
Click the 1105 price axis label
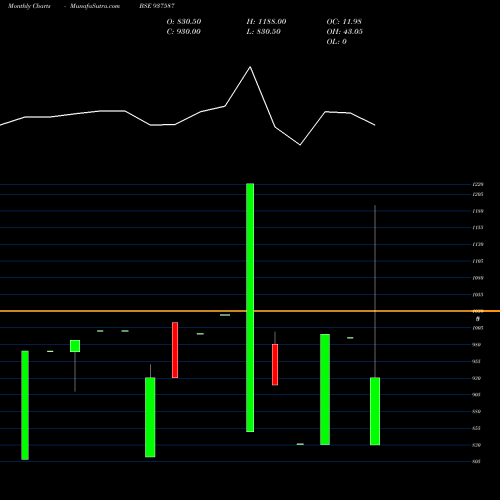point(478,261)
